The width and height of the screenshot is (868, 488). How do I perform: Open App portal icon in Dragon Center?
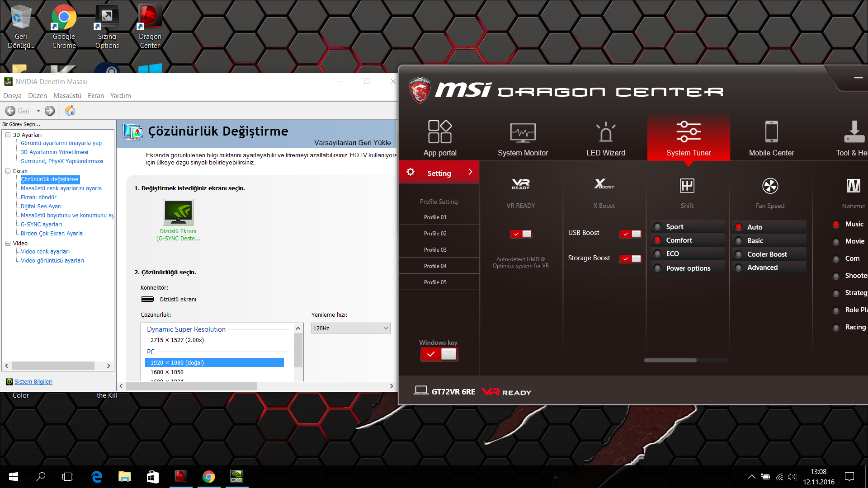coord(440,131)
